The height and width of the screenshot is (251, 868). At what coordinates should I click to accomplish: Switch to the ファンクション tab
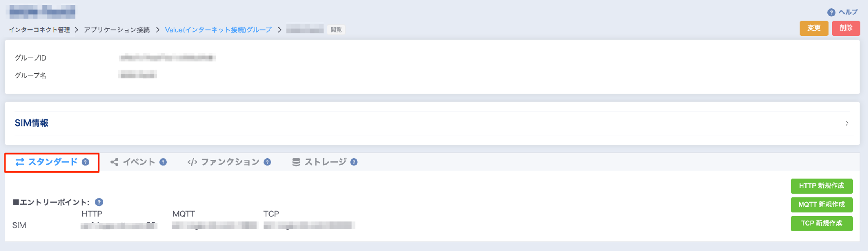(x=229, y=162)
